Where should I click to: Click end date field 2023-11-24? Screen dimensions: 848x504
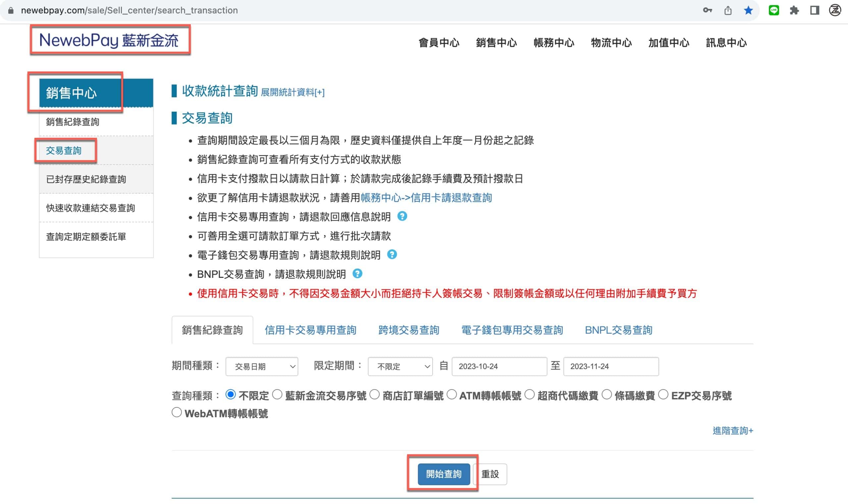[x=611, y=367]
